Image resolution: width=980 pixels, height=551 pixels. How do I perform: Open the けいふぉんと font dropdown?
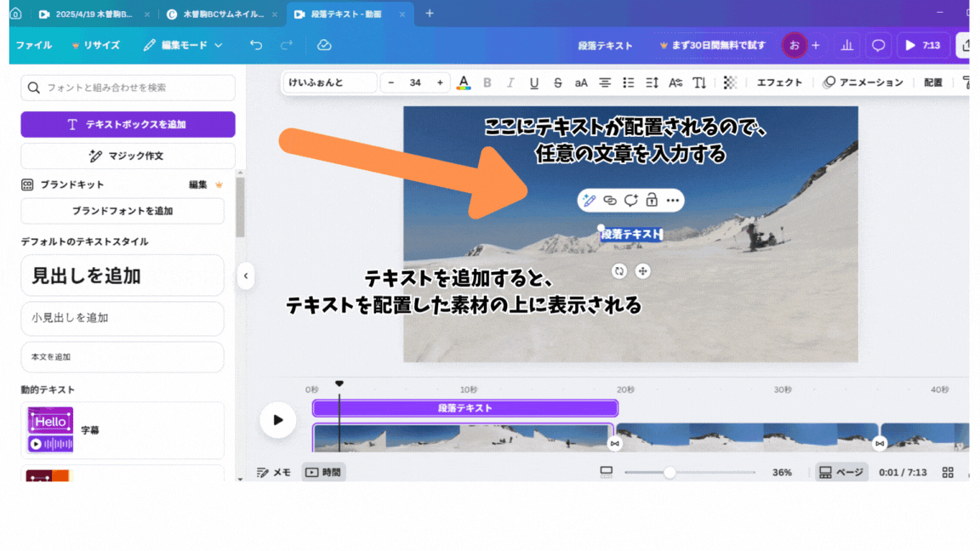pyautogui.click(x=331, y=82)
